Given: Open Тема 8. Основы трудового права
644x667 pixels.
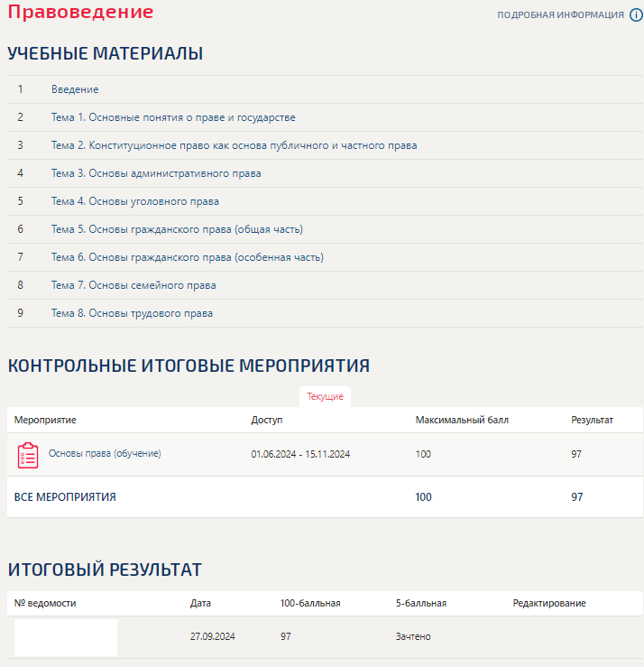Looking at the screenshot, I should (132, 313).
